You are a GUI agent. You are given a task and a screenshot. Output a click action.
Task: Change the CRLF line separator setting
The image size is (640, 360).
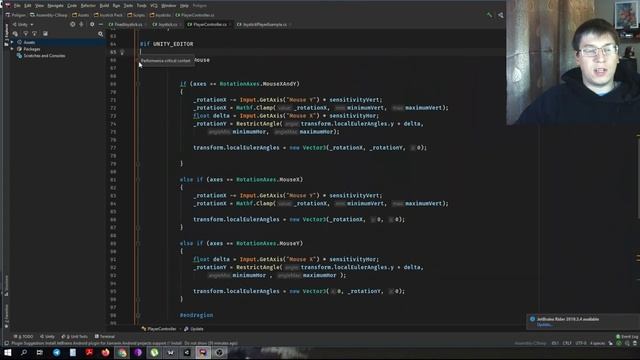(567, 343)
